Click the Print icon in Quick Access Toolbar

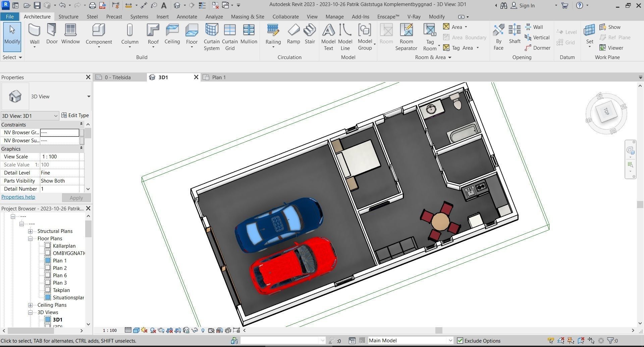coord(92,5)
